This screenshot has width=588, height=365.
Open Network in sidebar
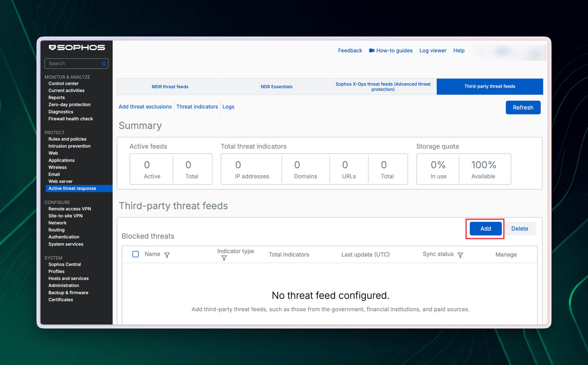click(x=57, y=223)
